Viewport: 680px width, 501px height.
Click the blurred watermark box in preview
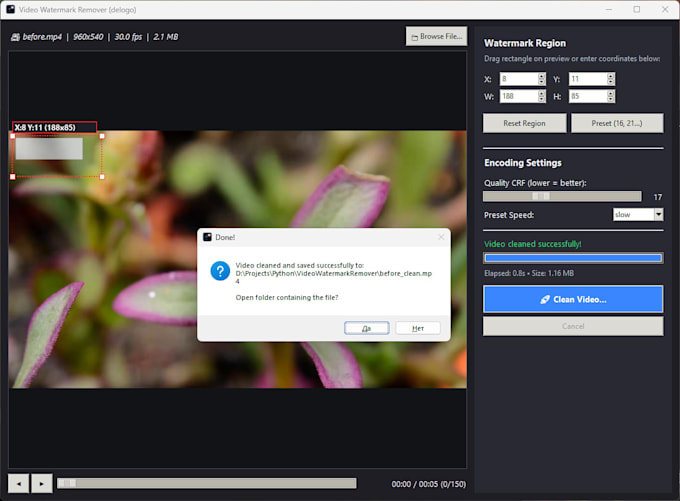tap(49, 149)
